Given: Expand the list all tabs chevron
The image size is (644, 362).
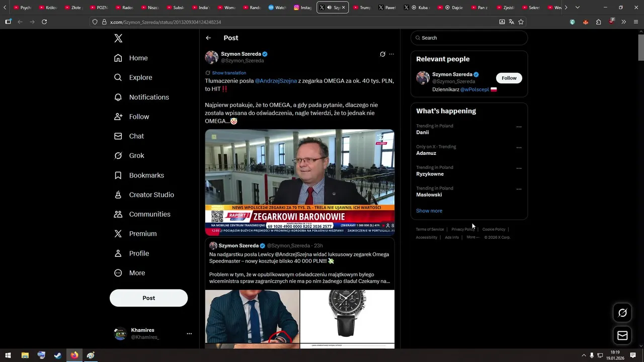Looking at the screenshot, I should pyautogui.click(x=577, y=8).
